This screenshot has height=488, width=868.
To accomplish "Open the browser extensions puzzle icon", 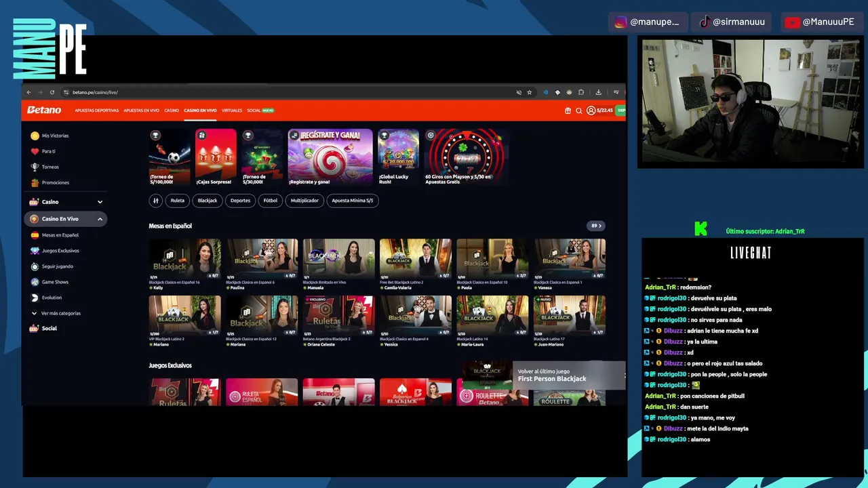I will pos(580,92).
